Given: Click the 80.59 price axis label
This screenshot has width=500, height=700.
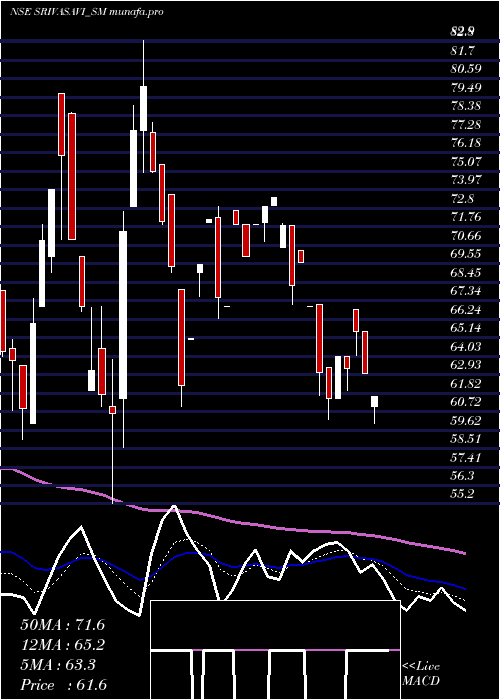Looking at the screenshot, I should coord(466,69).
